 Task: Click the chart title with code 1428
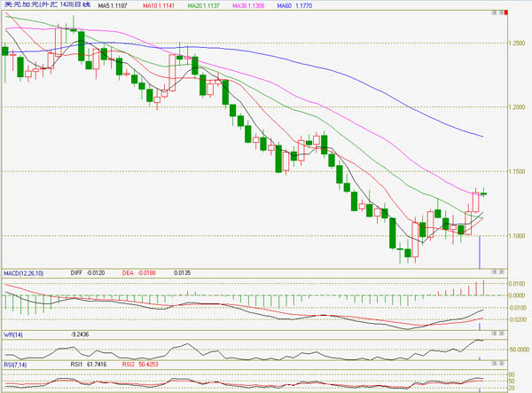(x=47, y=4)
